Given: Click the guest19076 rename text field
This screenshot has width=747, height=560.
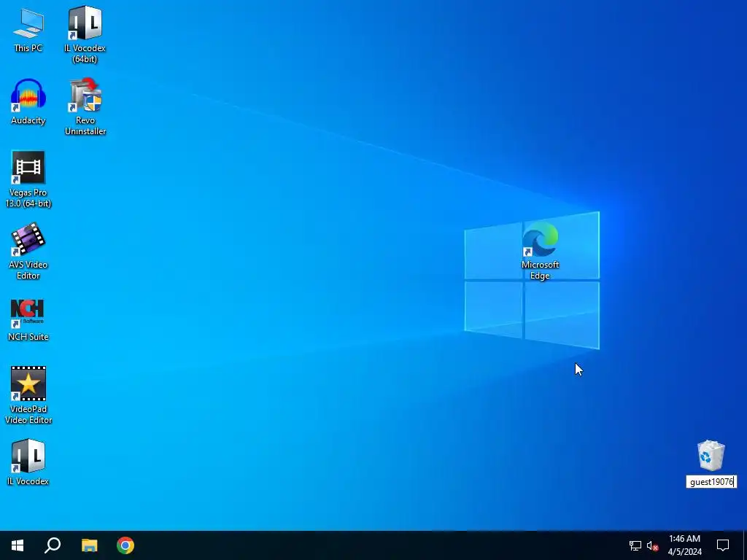Looking at the screenshot, I should [711, 482].
